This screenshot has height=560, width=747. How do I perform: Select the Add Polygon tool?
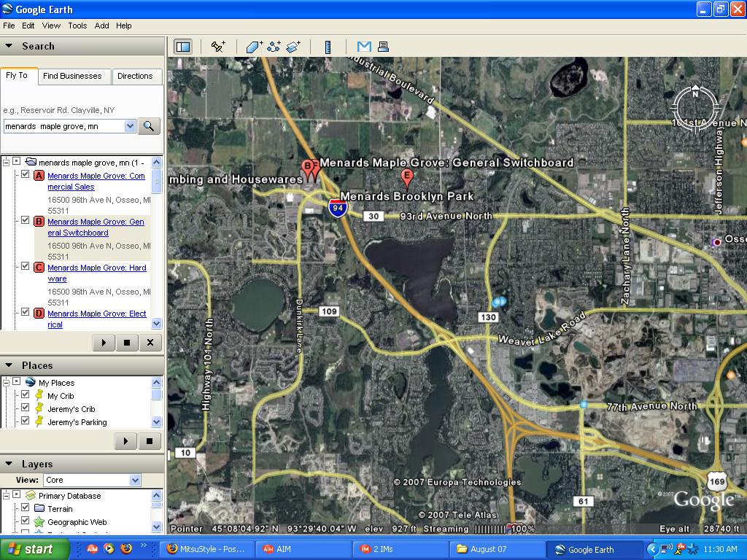[x=254, y=47]
